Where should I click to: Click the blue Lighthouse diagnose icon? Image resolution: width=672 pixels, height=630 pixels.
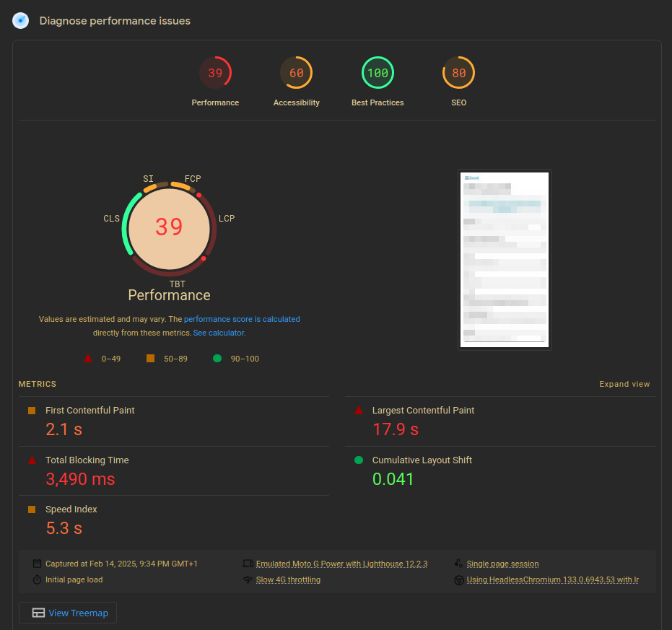(20, 21)
